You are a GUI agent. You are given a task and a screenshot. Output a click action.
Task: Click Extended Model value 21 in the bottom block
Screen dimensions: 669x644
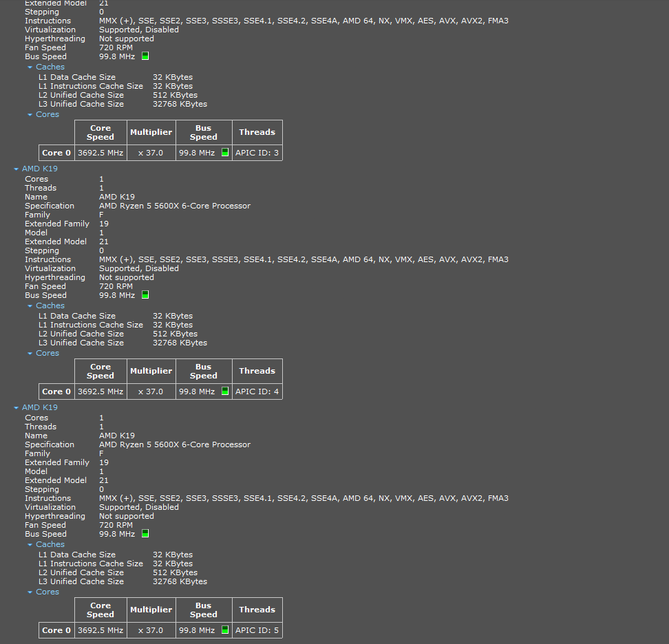click(104, 481)
